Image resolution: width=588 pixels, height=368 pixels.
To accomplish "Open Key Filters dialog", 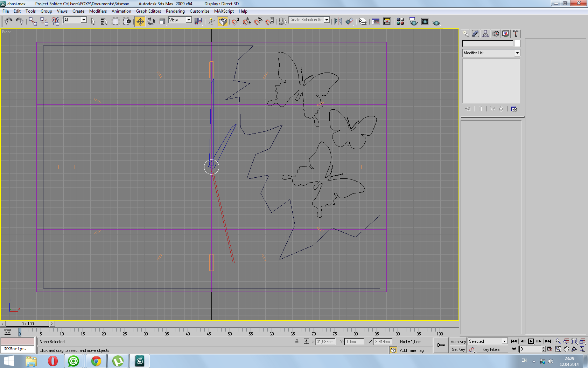I will click(492, 349).
